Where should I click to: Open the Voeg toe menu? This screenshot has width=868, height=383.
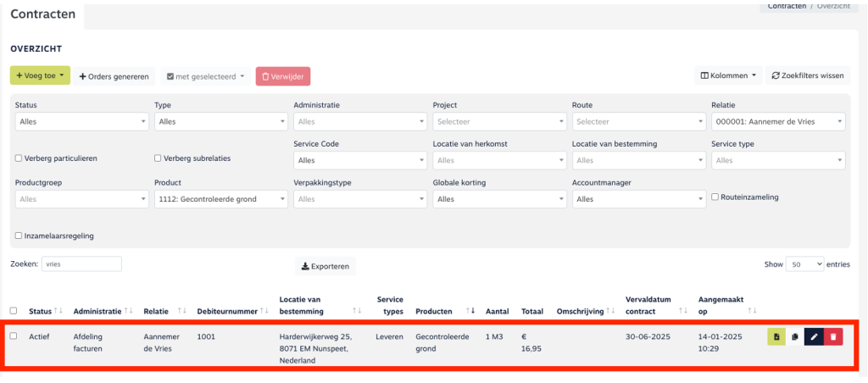pos(40,76)
